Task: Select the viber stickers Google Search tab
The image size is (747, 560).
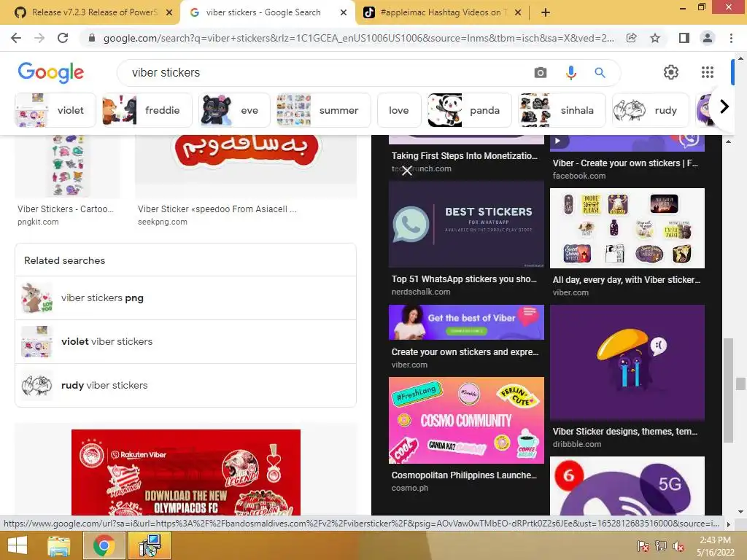Action: tap(263, 12)
